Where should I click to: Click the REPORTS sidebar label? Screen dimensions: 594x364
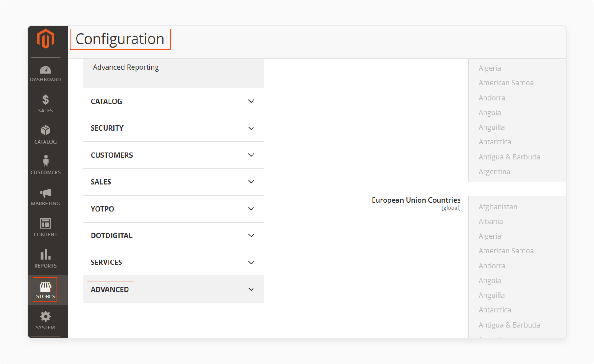tap(45, 266)
